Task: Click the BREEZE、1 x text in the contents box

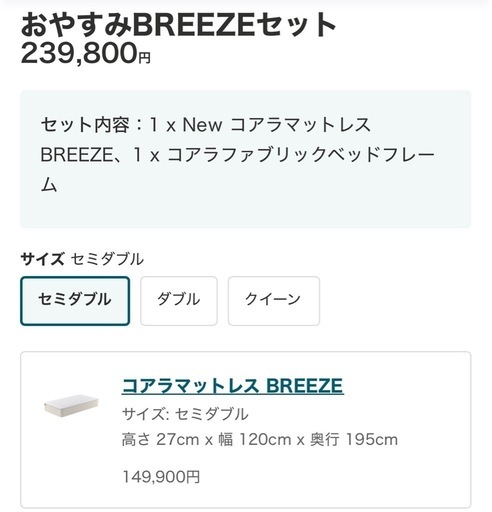Action: point(100,155)
